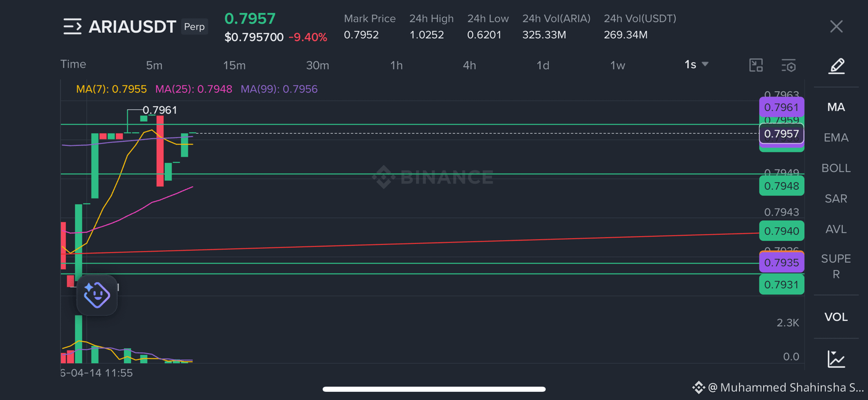Tap the MA(99): 0.7956 label
This screenshot has width=868, height=400.
[x=279, y=89]
